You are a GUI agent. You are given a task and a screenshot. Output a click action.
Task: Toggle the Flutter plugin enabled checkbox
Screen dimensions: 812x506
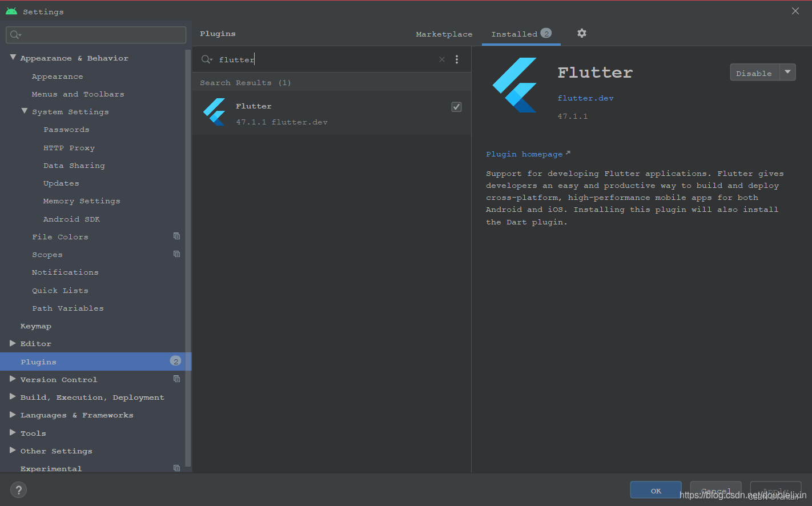pyautogui.click(x=456, y=107)
